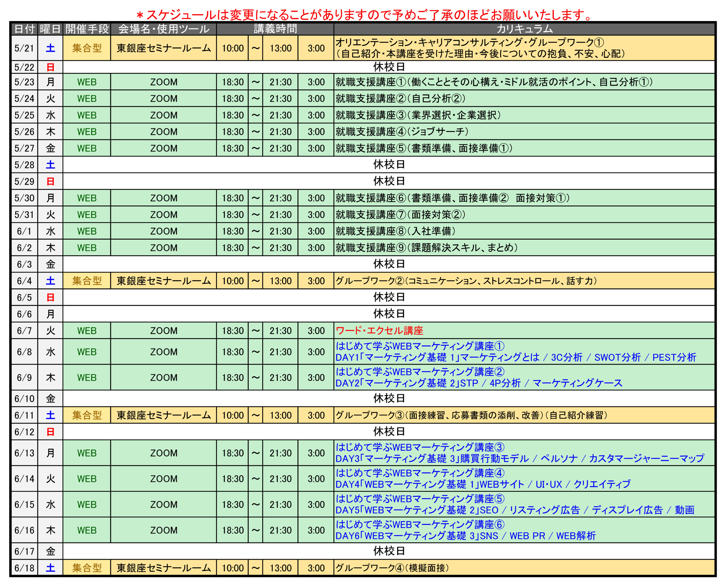Select はじめて学ぶWEBマーケティング講座⑤ cell
The image size is (728, 588).
point(524,504)
